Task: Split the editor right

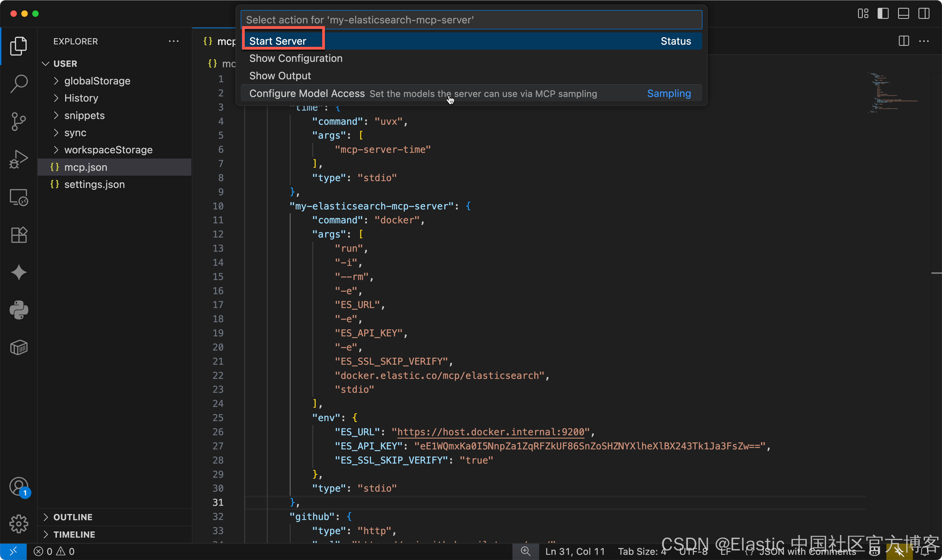Action: 904,41
